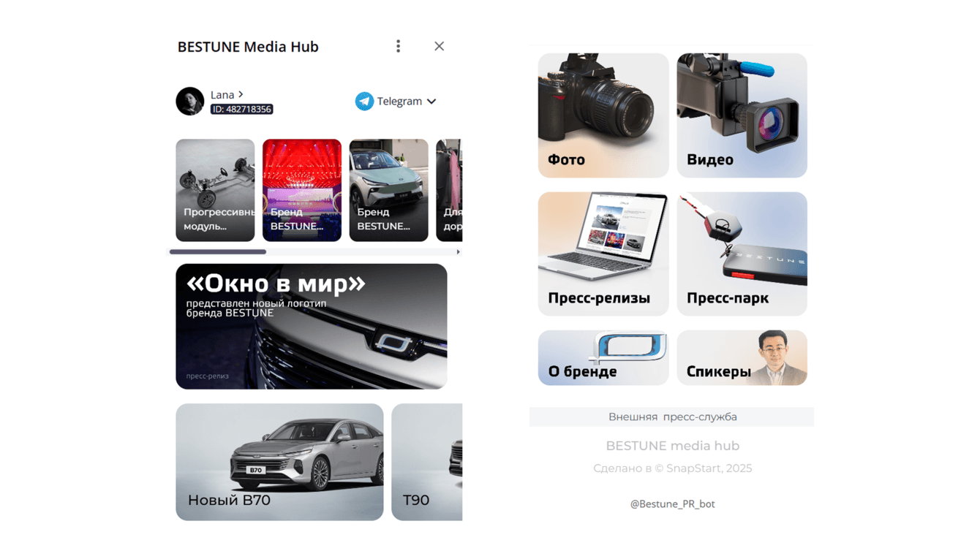This screenshot has width=980, height=551.
Task: Open the partially visible 'Для дор...' story
Action: pyautogui.click(x=449, y=190)
